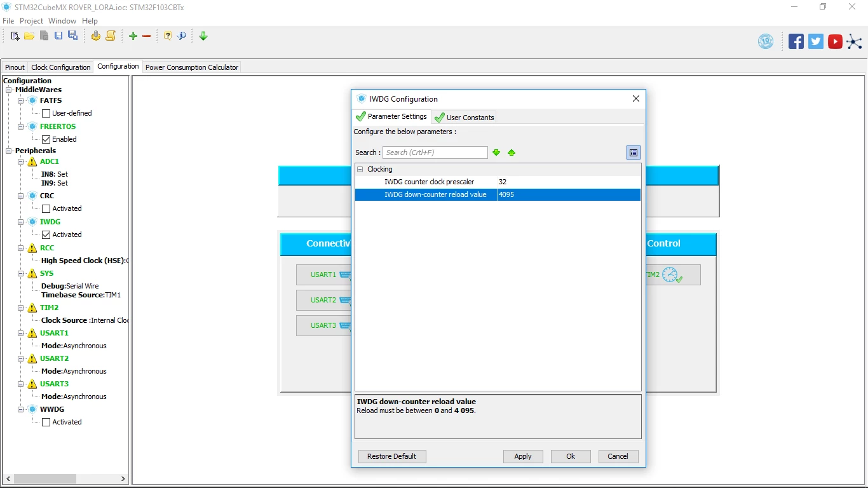Collapse the MiddleWares tree node
The width and height of the screenshot is (868, 488).
click(9, 90)
